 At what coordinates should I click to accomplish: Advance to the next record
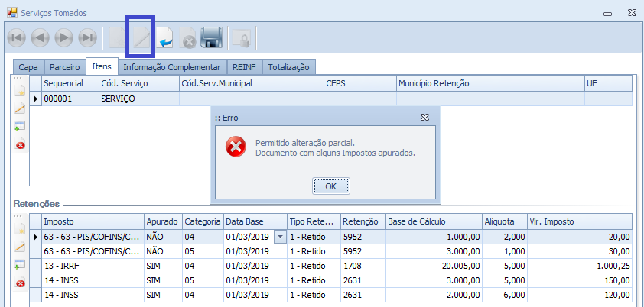click(64, 37)
